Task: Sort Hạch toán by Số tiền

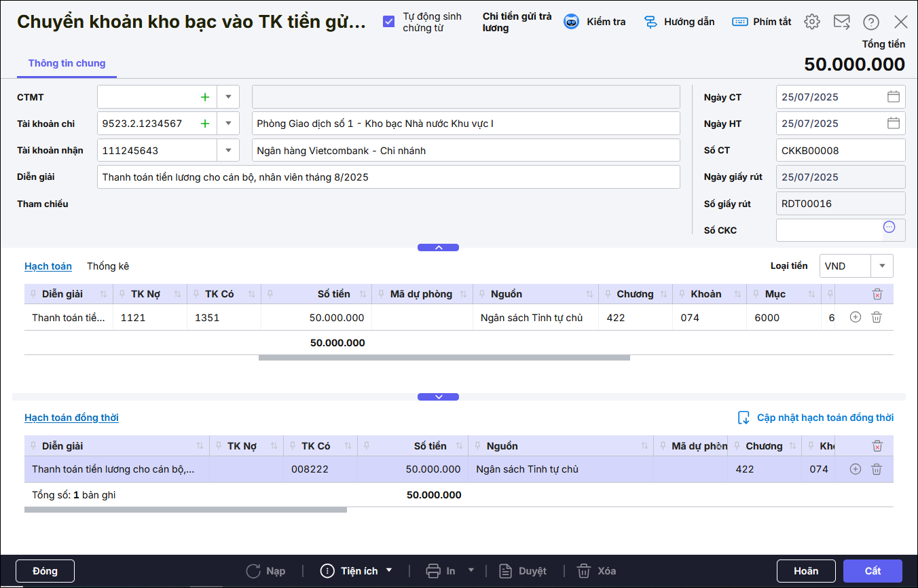Action: 363,294
